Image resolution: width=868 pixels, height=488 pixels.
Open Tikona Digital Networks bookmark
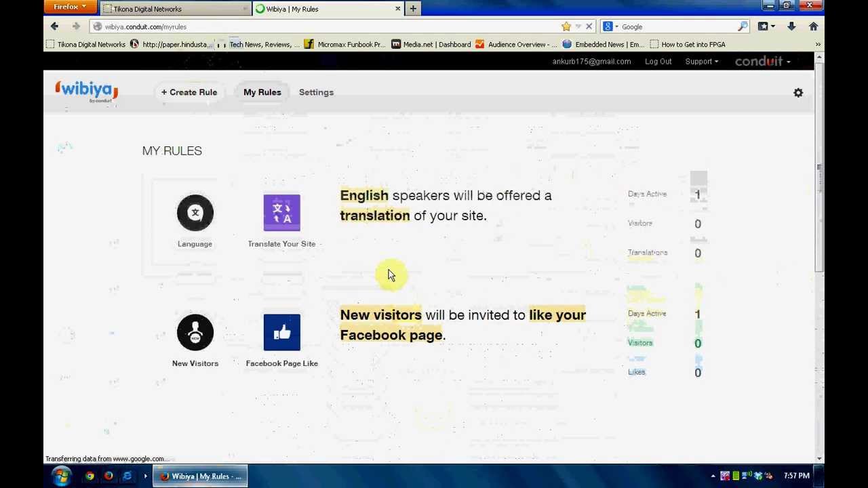tap(85, 44)
